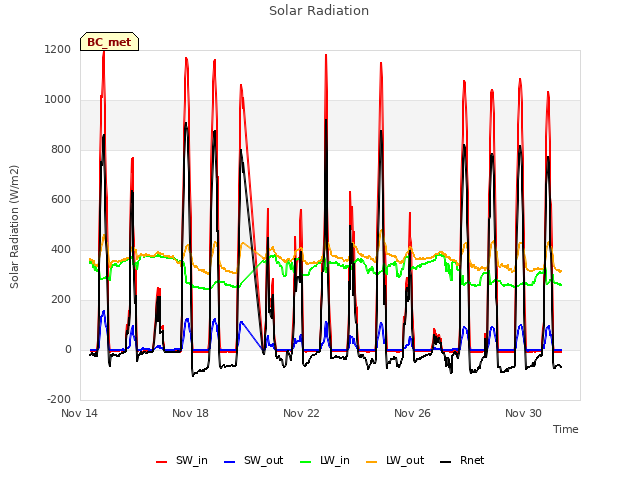Click the 600 y-axis tick label
The image size is (640, 480).
click(x=61, y=200)
